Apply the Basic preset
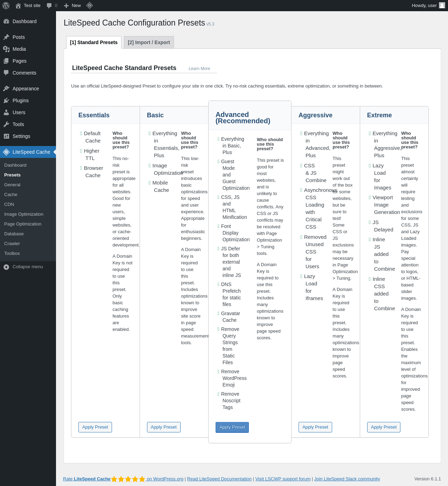The height and width of the screenshot is (486, 448). click(x=164, y=427)
